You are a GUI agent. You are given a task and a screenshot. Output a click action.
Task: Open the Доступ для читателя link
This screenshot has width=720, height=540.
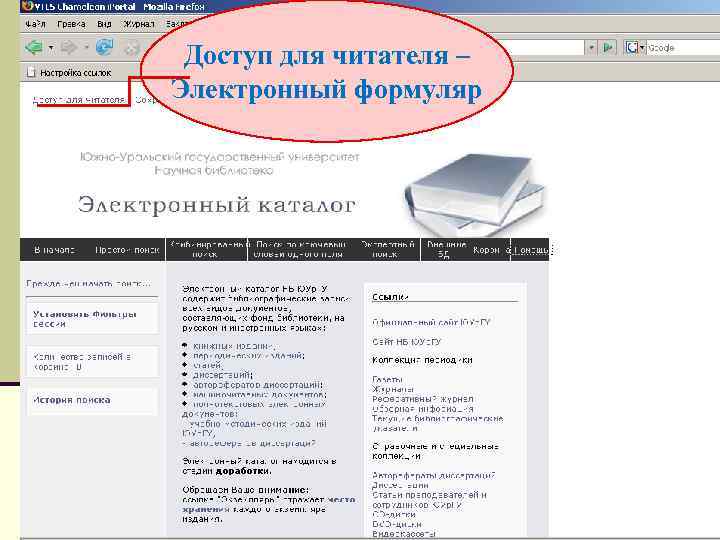pos(79,100)
